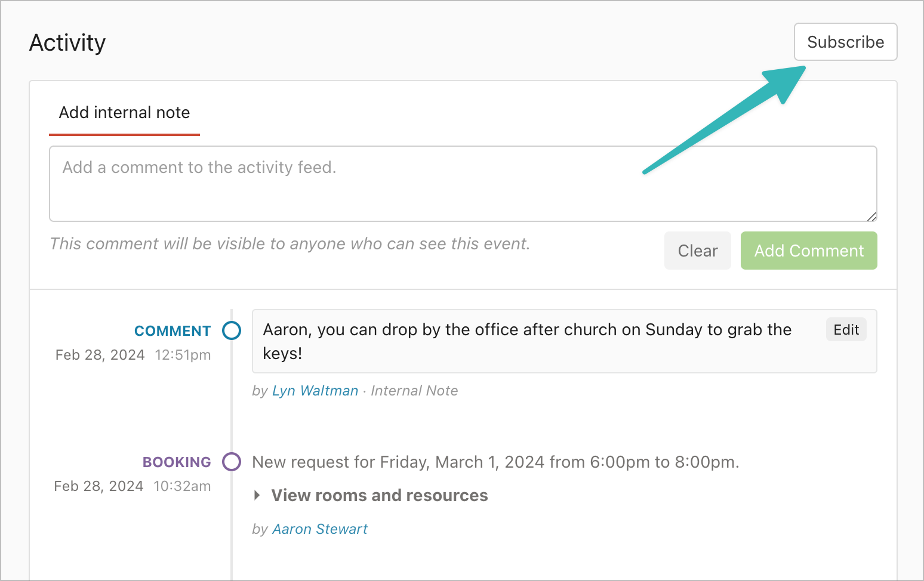Open Lyn Waltman's profile link
924x581 pixels.
[315, 391]
